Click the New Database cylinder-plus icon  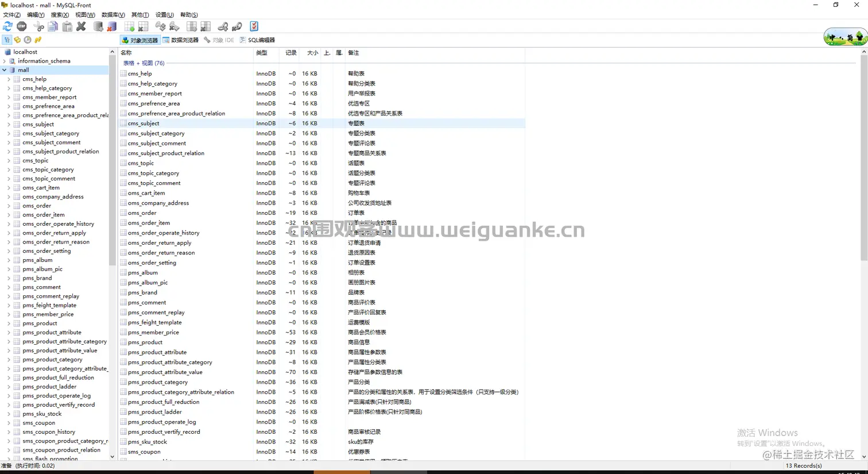coord(98,26)
